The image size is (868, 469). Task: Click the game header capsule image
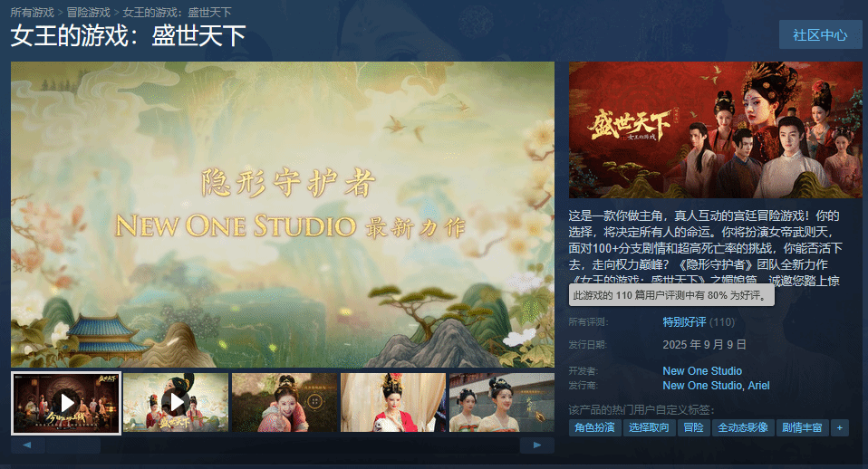point(715,129)
